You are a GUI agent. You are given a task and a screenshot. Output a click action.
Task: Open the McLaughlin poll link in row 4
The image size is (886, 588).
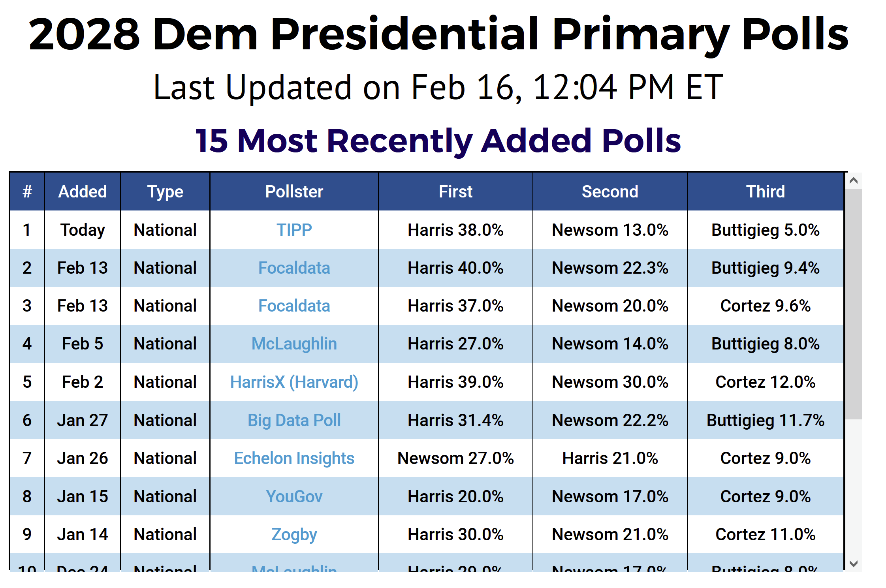(x=294, y=344)
